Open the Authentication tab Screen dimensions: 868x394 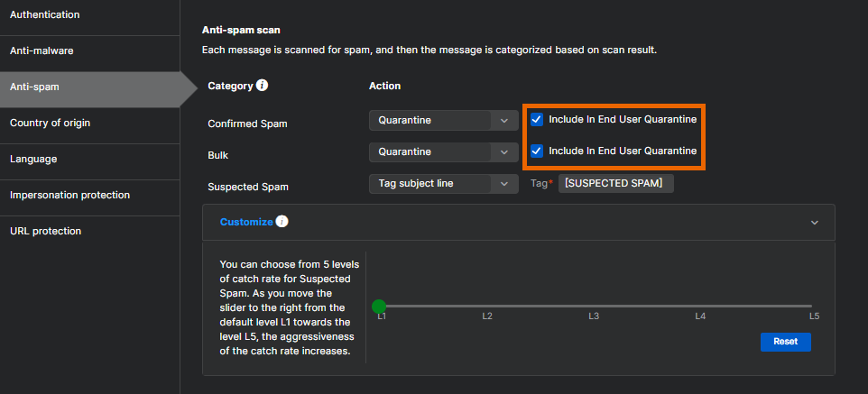coord(45,15)
